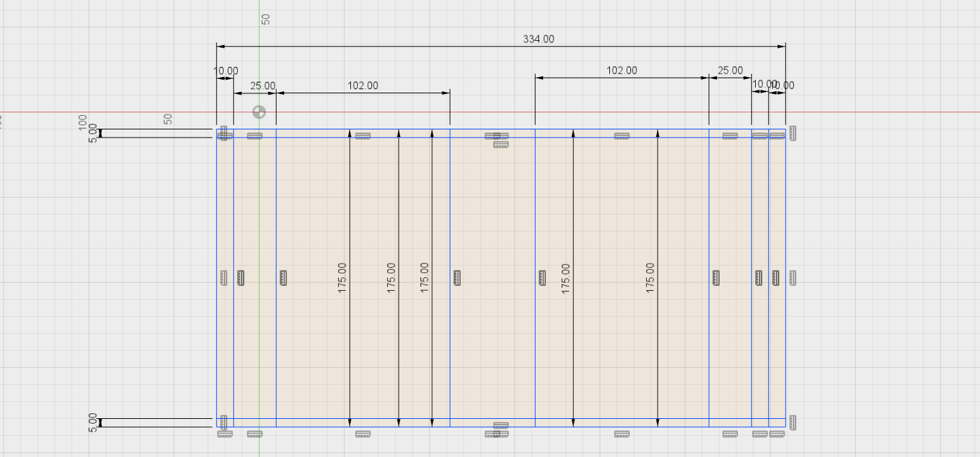Select the leftmost 175.00 height dimension

(342, 278)
